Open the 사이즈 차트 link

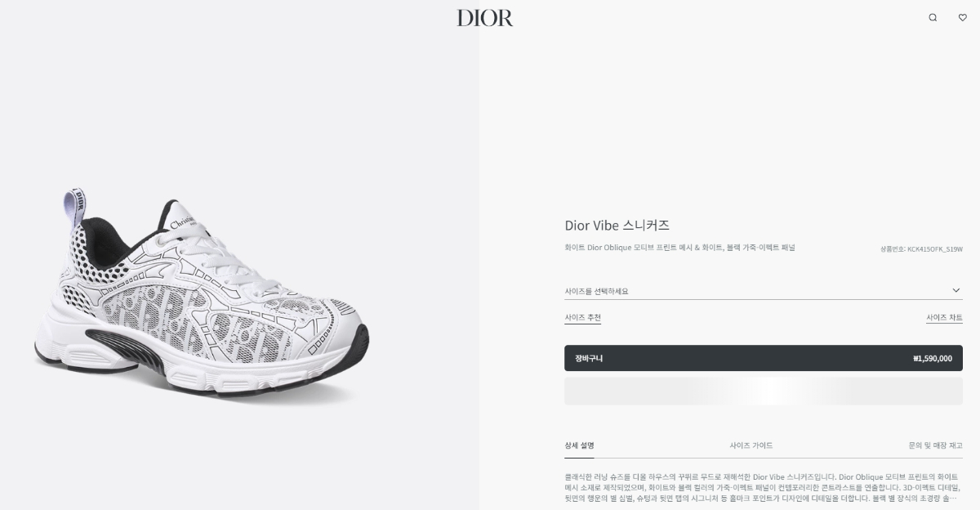[x=944, y=317]
